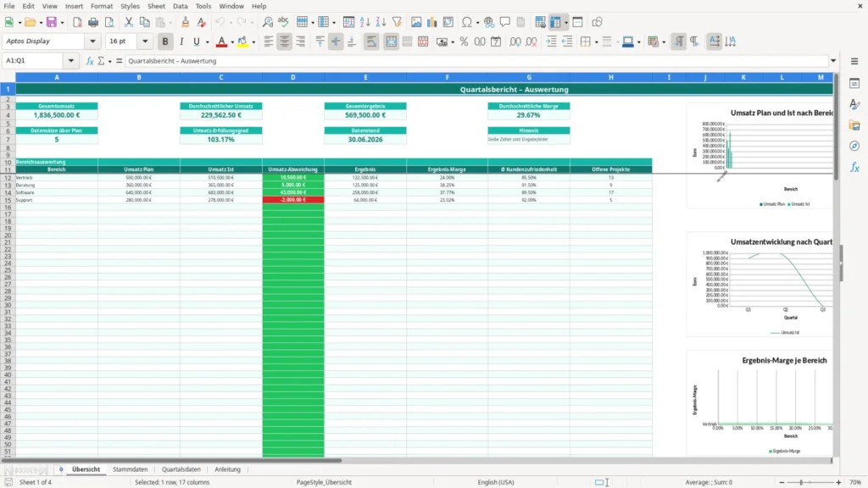The width and height of the screenshot is (868, 488).
Task: Click the Copy icon
Action: 144,22
